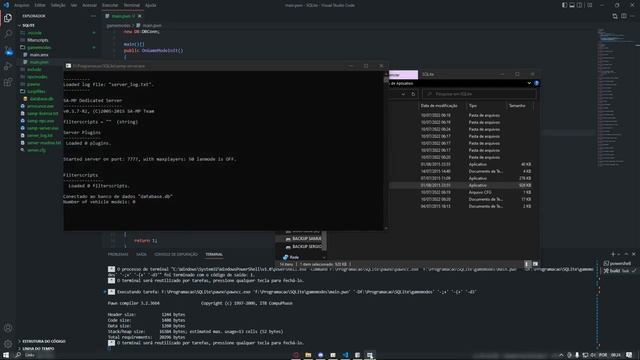Open main.pwn in the explorer tree
Screen dimensions: 640x360
(x=39, y=62)
